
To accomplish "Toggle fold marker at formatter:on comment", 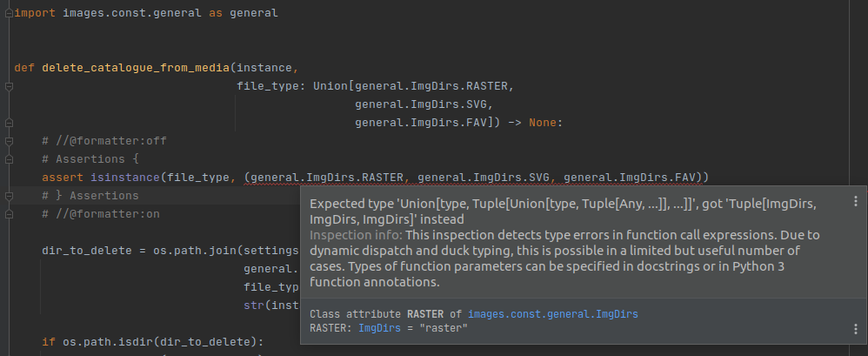I will pyautogui.click(x=9, y=214).
